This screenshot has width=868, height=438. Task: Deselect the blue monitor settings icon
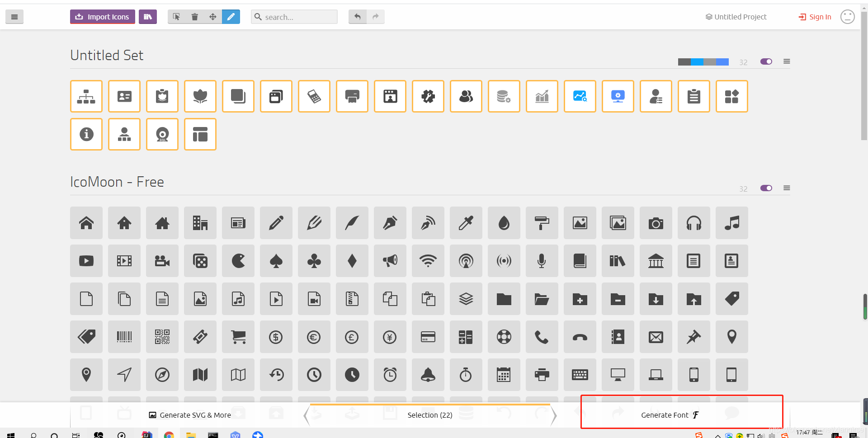(x=618, y=96)
